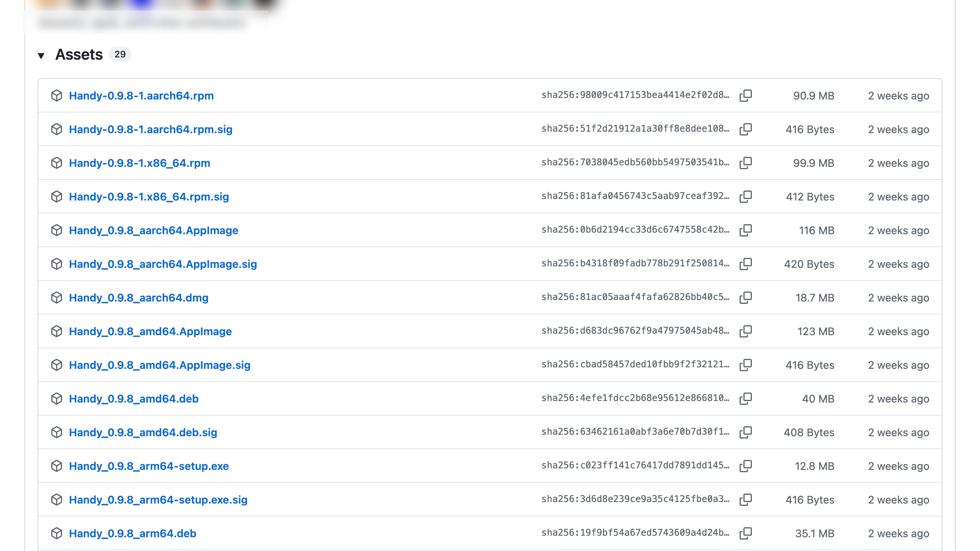Download Handy_0.9.8_arm64-setup.exe installer
Viewport: 980px width, 551px height.
coord(149,466)
